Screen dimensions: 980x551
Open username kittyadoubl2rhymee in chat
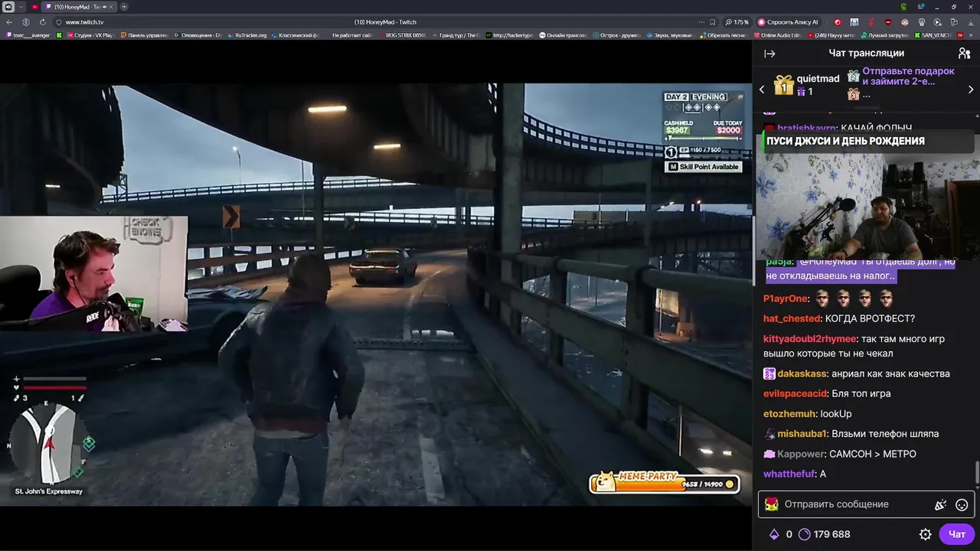click(810, 338)
